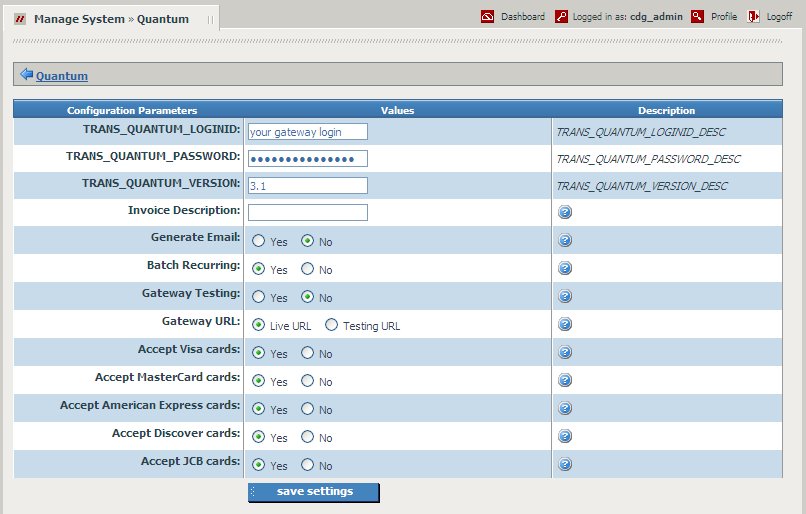Set Accept Discover cards to Yes
This screenshot has width=806, height=514.
click(259, 437)
